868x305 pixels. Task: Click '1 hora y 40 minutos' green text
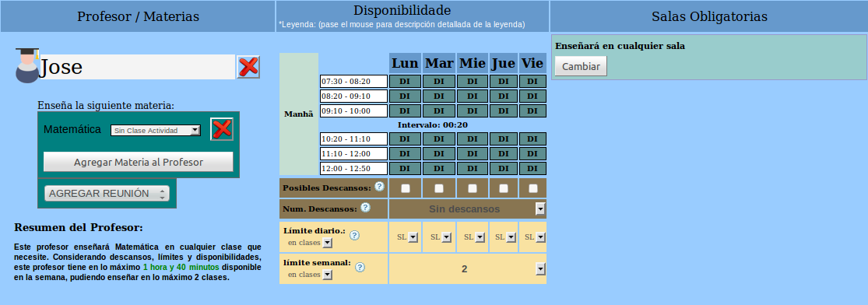(x=181, y=268)
